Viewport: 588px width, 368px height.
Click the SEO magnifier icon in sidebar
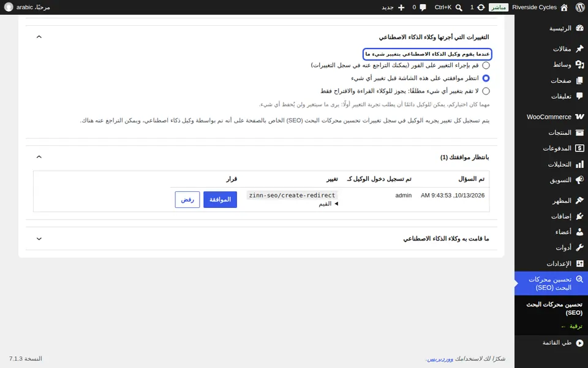tap(580, 280)
